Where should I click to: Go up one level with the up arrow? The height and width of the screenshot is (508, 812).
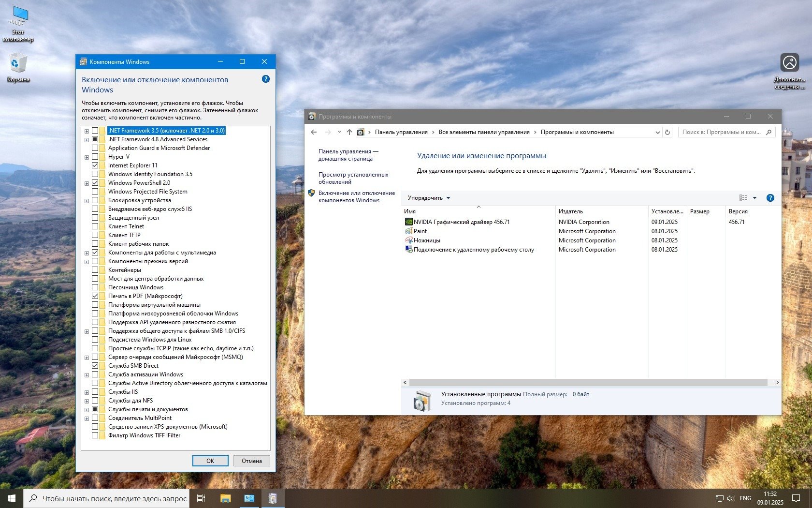click(349, 132)
